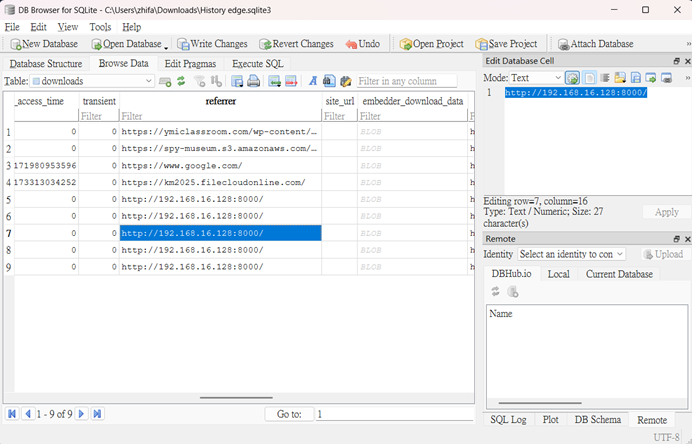Expand the cell editor toolbar overflow chevron
This screenshot has height=444, width=692.
coord(688,78)
